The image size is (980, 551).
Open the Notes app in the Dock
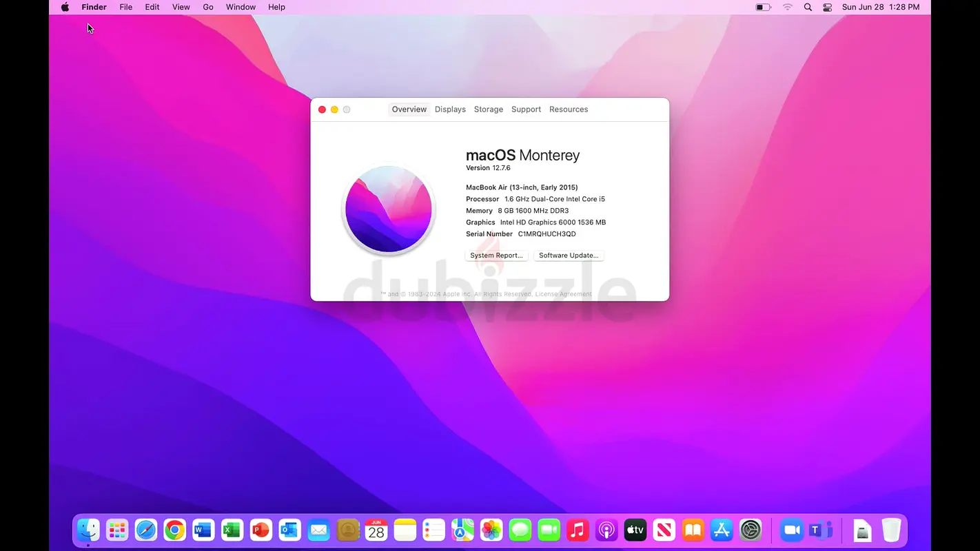tap(405, 530)
